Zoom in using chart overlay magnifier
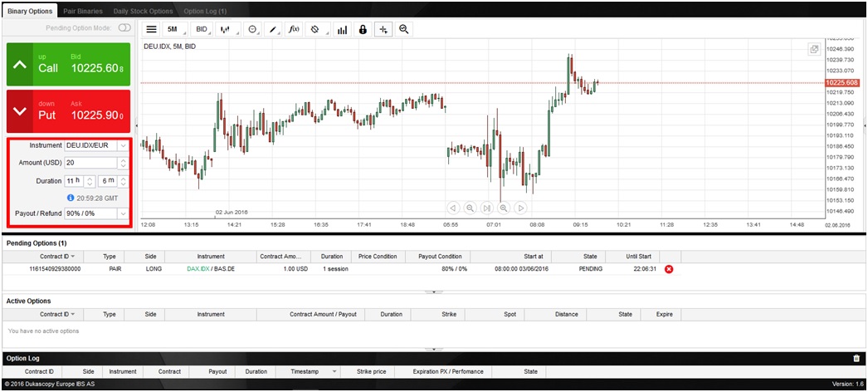This screenshot has width=868, height=392. coord(504,208)
